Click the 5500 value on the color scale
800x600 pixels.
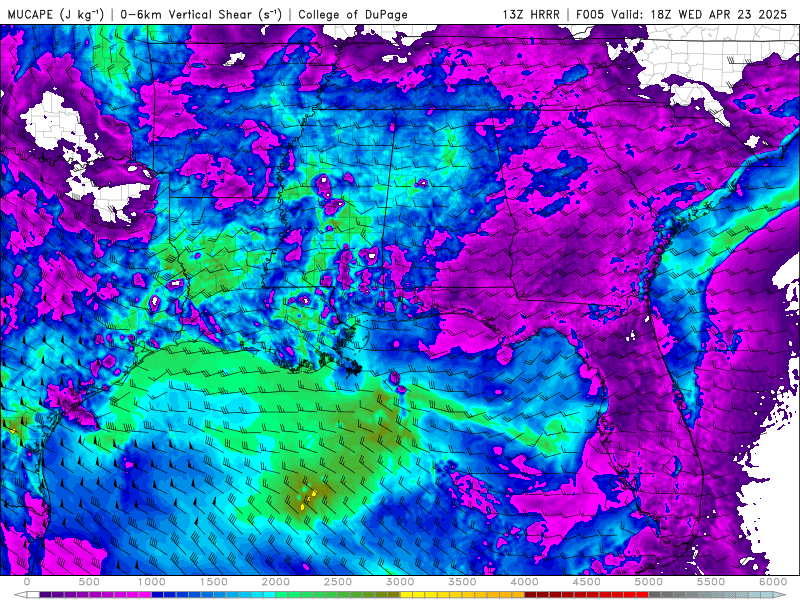(x=711, y=582)
